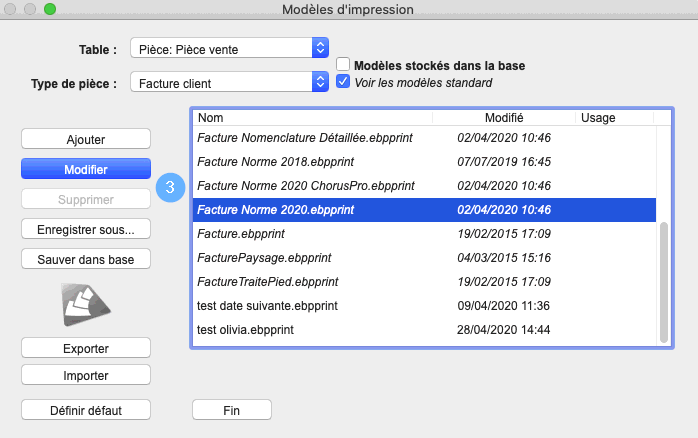Open the Table dropdown
Viewport: 698px width, 438px height.
(x=230, y=48)
